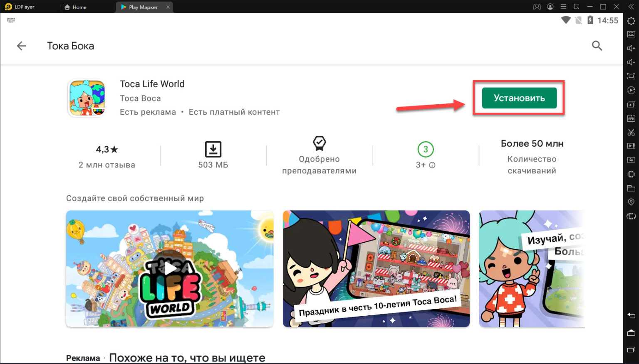Click the Android home sidebar button
The image size is (639, 364).
(x=631, y=333)
